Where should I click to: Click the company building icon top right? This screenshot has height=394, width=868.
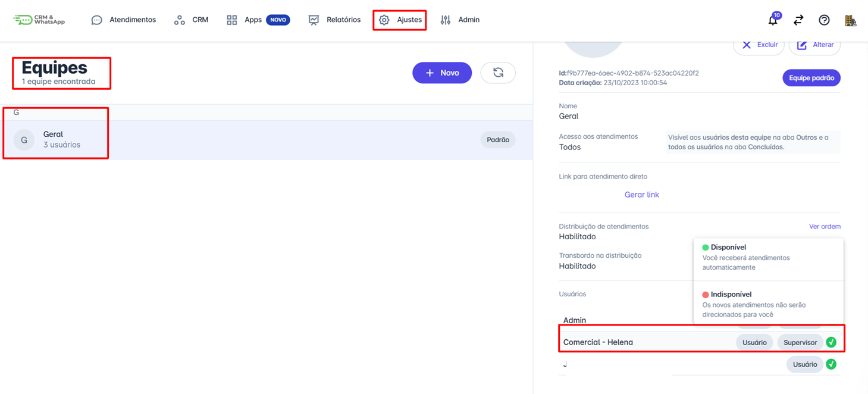click(x=851, y=20)
